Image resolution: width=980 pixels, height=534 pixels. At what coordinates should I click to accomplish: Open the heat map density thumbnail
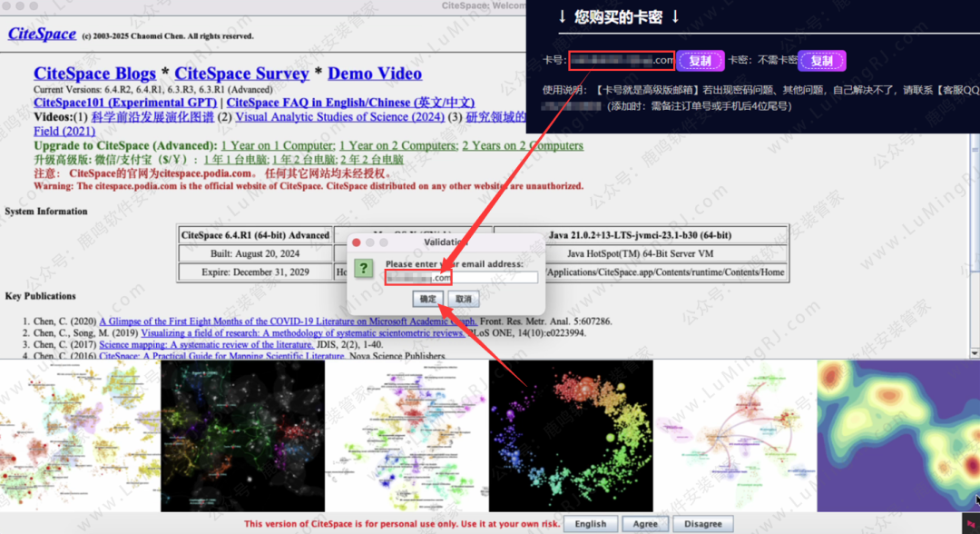[898, 436]
